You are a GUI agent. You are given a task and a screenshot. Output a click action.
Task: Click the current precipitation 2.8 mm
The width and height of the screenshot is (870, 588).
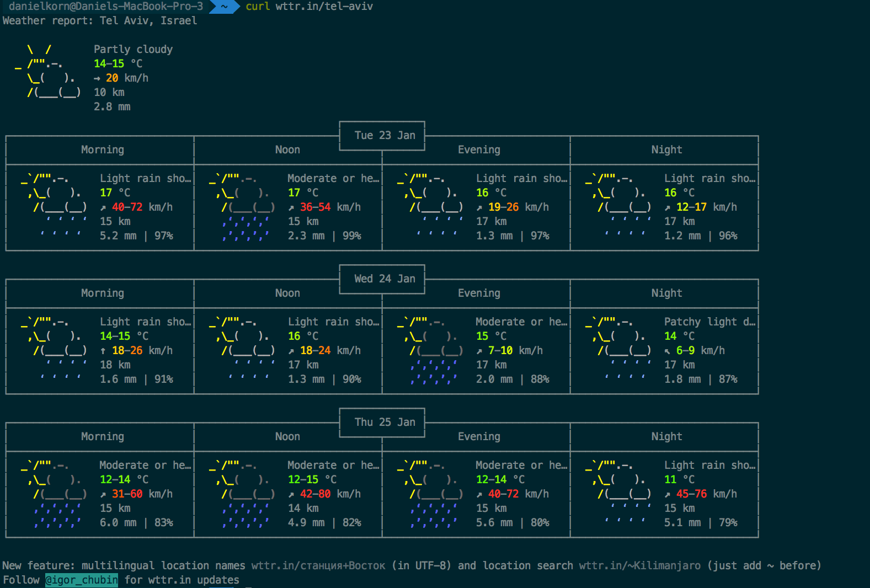click(112, 106)
